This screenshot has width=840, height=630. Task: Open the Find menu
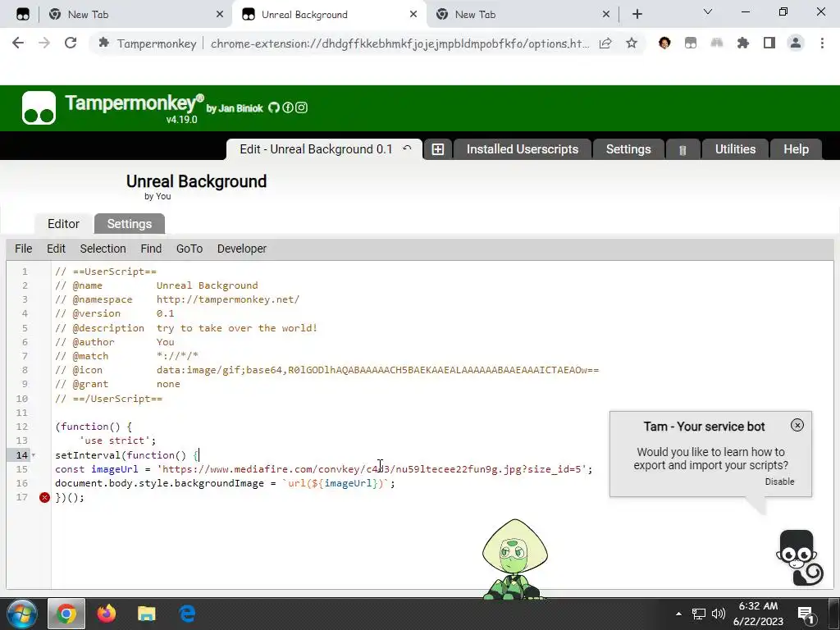(151, 249)
